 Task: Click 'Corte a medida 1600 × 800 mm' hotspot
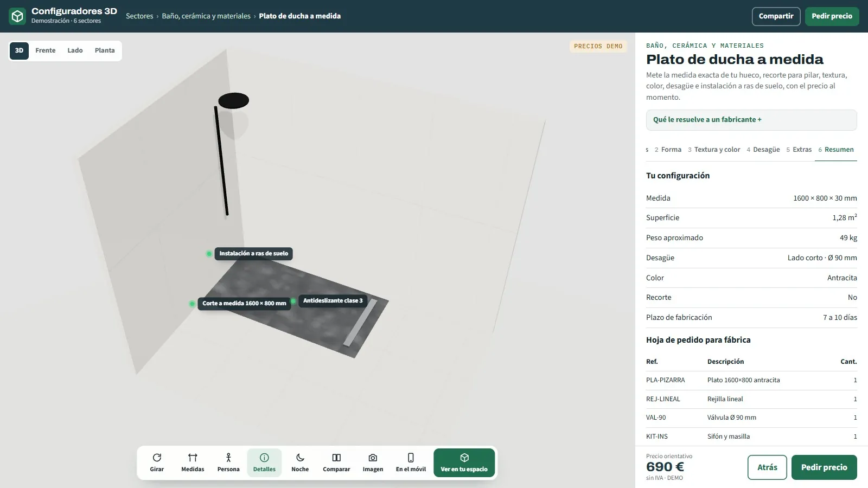244,303
